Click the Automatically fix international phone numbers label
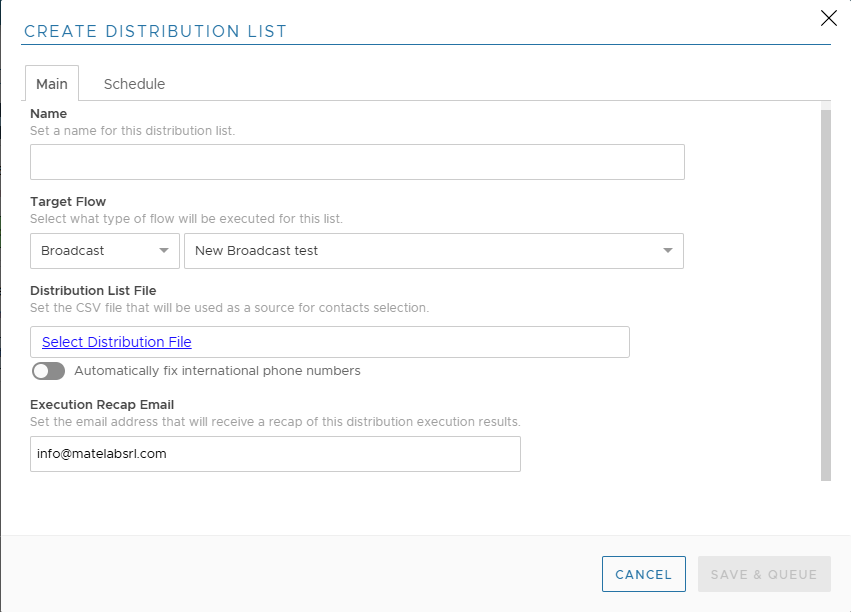This screenshot has height=612, width=851. pyautogui.click(x=217, y=371)
